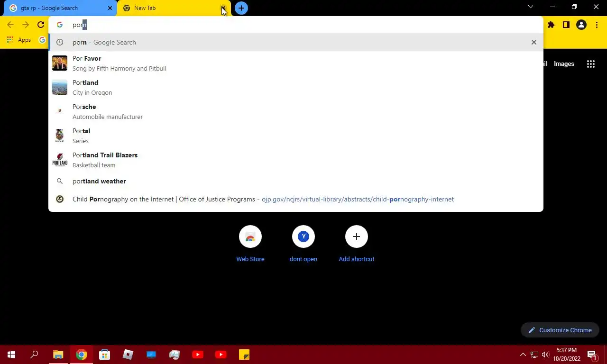The height and width of the screenshot is (364, 607).
Task: Click the Chrome taskbar icon
Action: [x=82, y=355]
